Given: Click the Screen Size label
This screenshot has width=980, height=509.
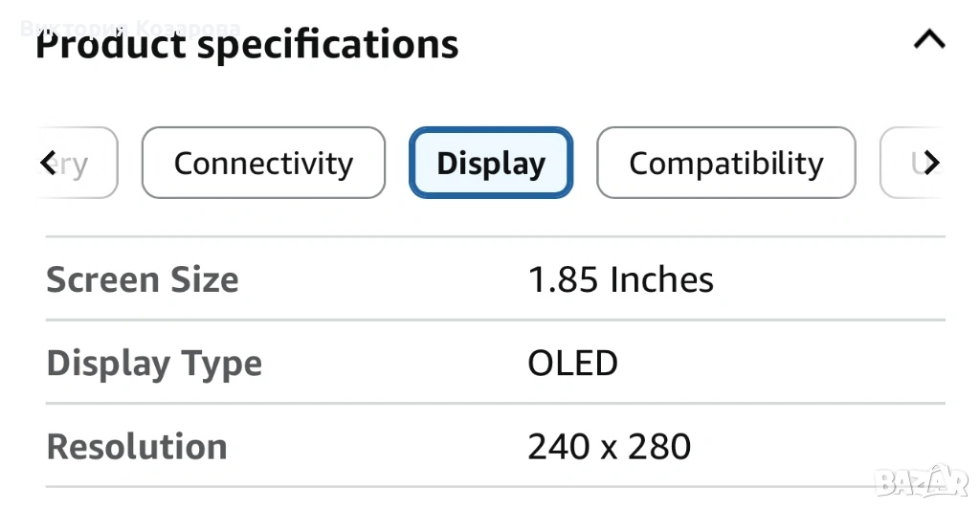Looking at the screenshot, I should click(x=143, y=279).
